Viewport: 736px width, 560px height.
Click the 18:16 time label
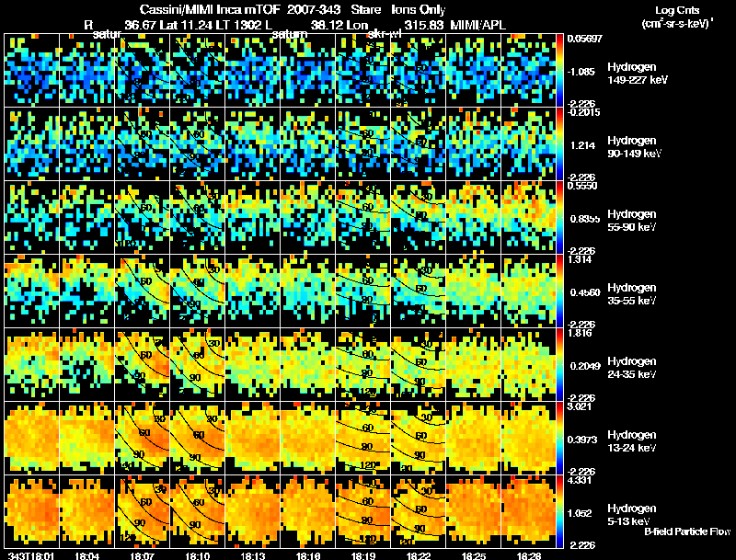[308, 555]
